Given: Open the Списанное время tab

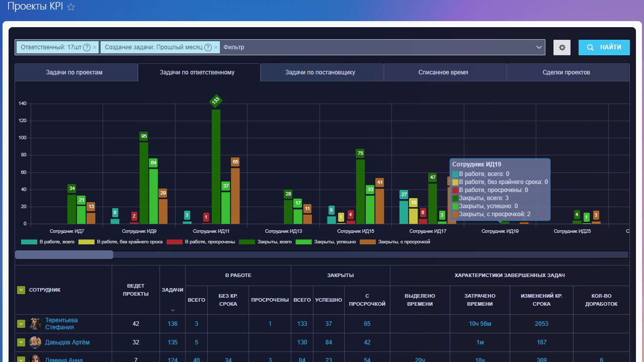Looking at the screenshot, I should [x=443, y=72].
